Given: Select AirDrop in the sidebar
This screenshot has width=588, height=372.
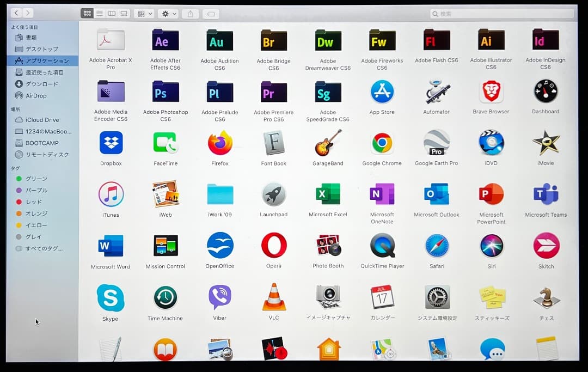Looking at the screenshot, I should click(36, 96).
